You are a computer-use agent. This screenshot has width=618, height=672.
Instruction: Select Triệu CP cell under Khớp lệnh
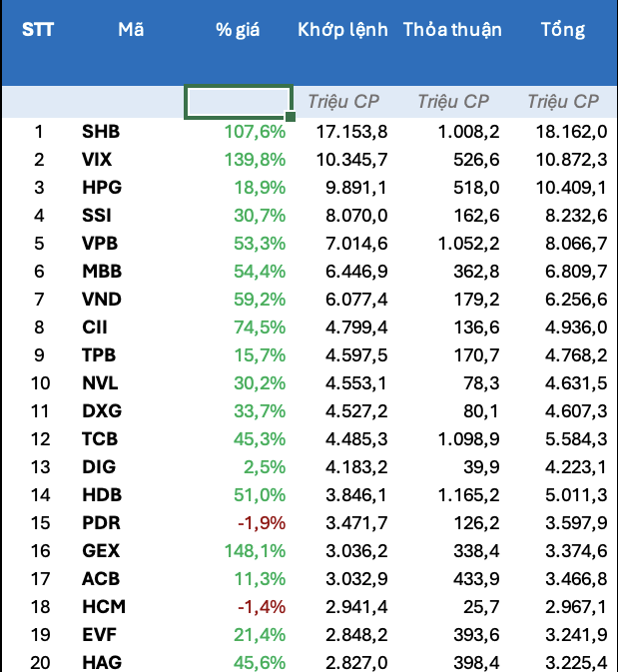tap(344, 102)
